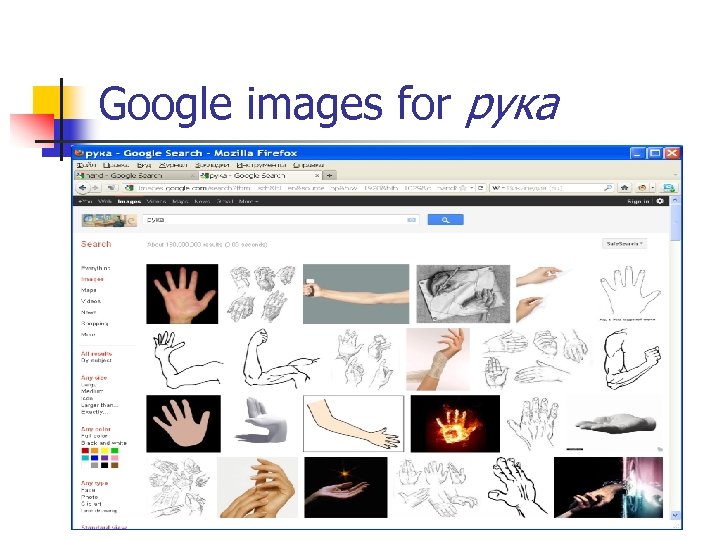Open a new tab with plus button
Screen dimensions: 720x540
click(x=329, y=175)
